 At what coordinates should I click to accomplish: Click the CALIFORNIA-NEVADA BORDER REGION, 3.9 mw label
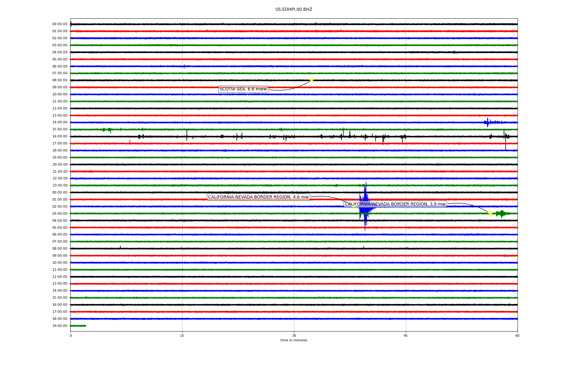point(395,204)
